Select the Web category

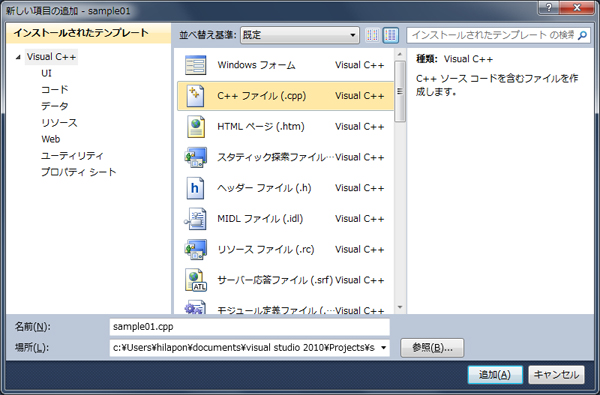point(51,139)
